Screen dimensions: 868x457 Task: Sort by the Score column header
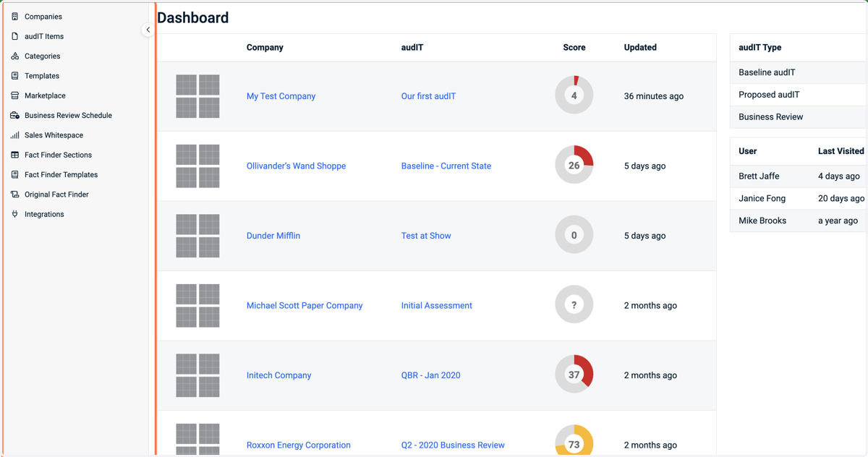coord(574,48)
